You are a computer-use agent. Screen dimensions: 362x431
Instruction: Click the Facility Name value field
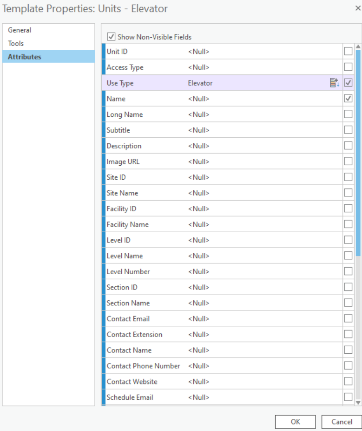tap(264, 224)
